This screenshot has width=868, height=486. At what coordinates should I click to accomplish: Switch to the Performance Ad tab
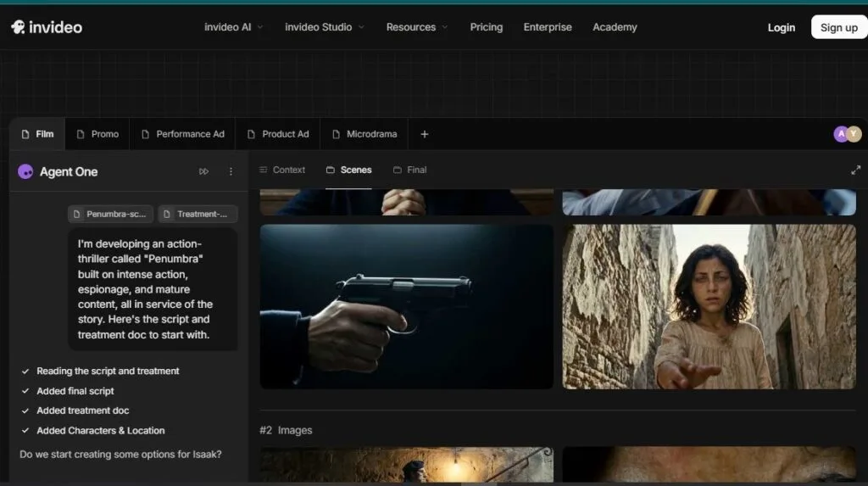(x=183, y=134)
